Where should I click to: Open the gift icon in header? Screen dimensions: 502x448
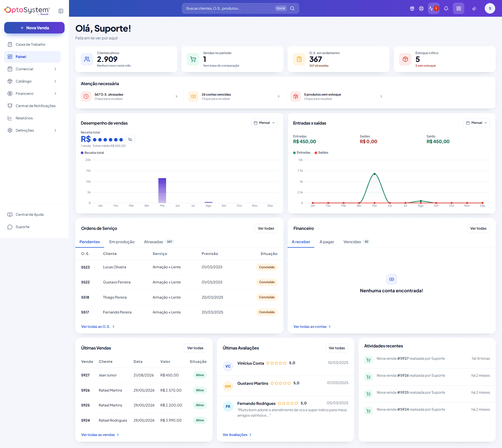click(x=412, y=8)
